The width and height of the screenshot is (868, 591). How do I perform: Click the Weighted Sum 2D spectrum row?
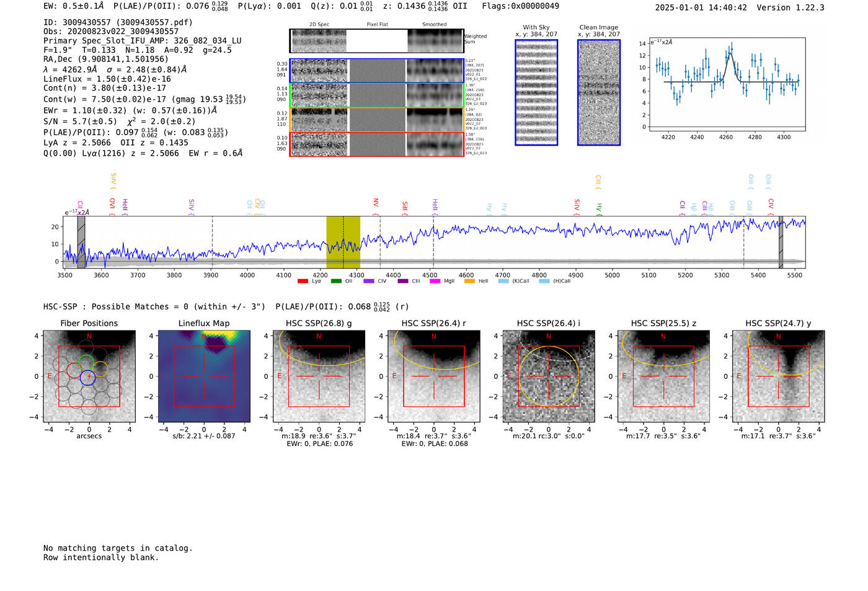[376, 41]
